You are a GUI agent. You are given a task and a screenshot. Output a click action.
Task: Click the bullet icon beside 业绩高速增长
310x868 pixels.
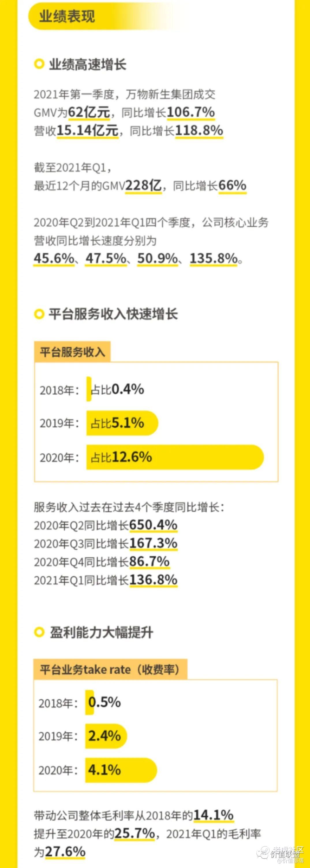click(x=39, y=64)
